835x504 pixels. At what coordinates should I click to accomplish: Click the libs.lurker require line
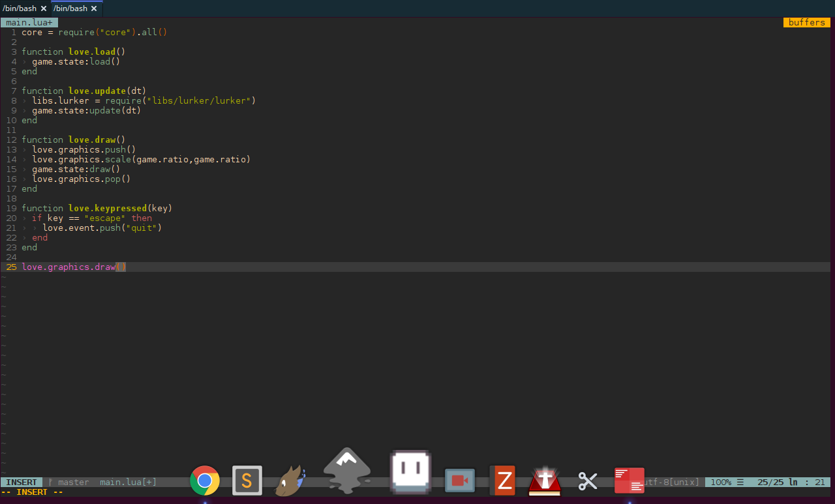tap(144, 100)
